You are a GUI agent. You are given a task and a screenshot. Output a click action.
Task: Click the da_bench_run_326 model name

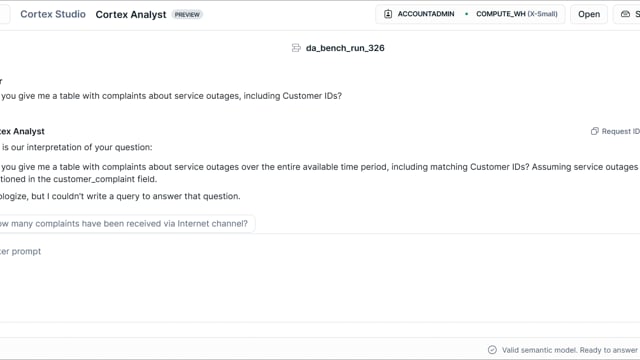pos(345,48)
